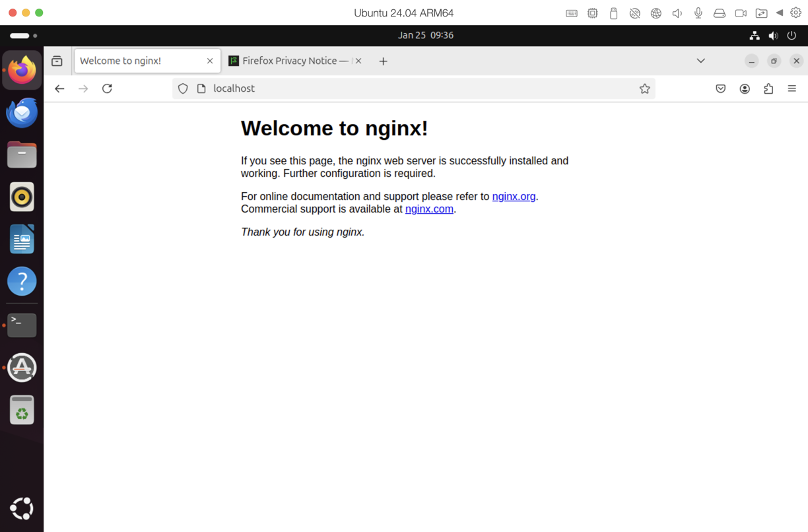The height and width of the screenshot is (532, 808).
Task: Open Software Updater from the dock
Action: pyautogui.click(x=22, y=368)
